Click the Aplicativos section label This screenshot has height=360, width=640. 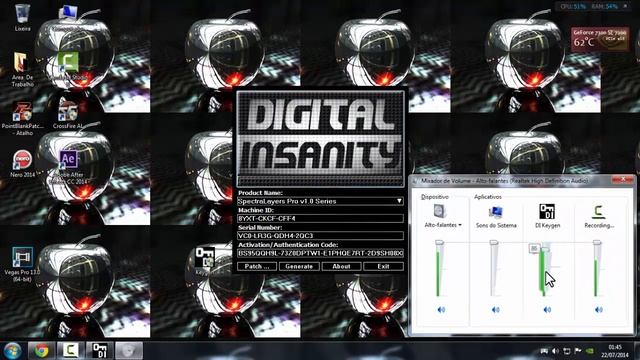[x=488, y=197]
